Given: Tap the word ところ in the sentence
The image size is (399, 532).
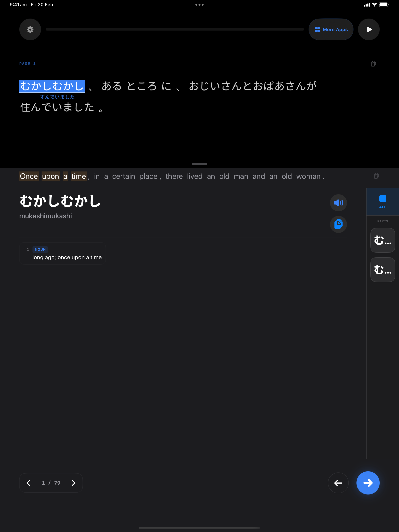Looking at the screenshot, I should [x=142, y=86].
